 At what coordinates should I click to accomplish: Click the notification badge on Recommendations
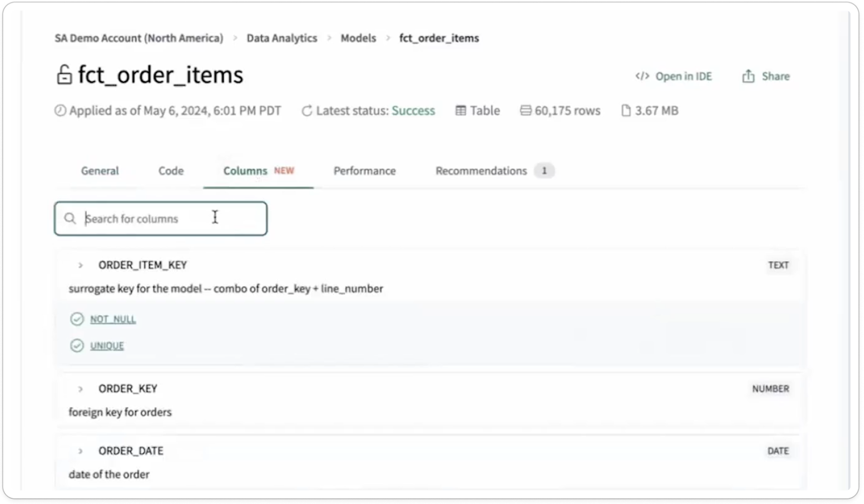coord(544,171)
